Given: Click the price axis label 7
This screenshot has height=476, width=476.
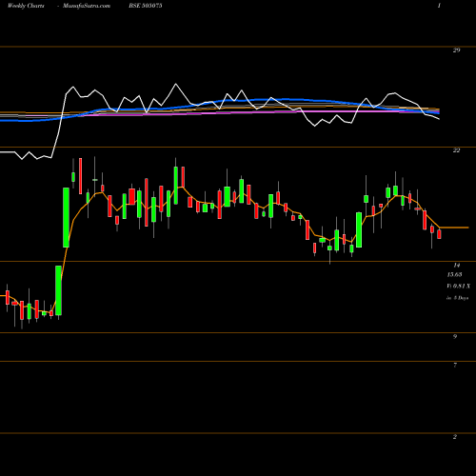Looking at the screenshot, I should click(x=455, y=366).
